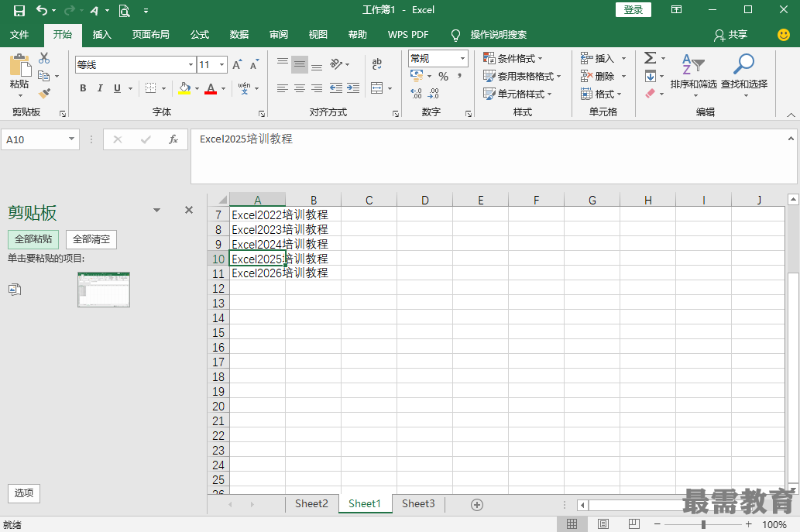
Task: Open 排序和筛选 sort and filter
Action: point(693,75)
